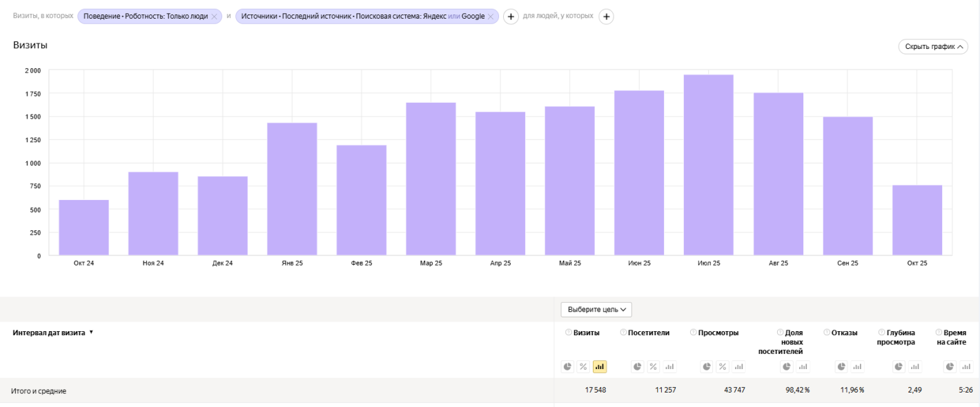Toggle percent display for Просмотры column
The image size is (980, 407).
pos(723,366)
